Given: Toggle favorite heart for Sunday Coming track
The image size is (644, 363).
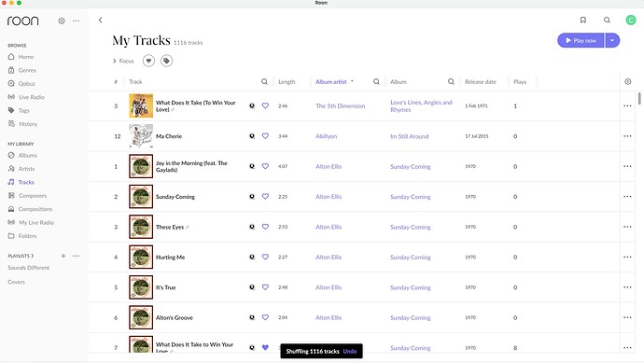Looking at the screenshot, I should tap(265, 197).
